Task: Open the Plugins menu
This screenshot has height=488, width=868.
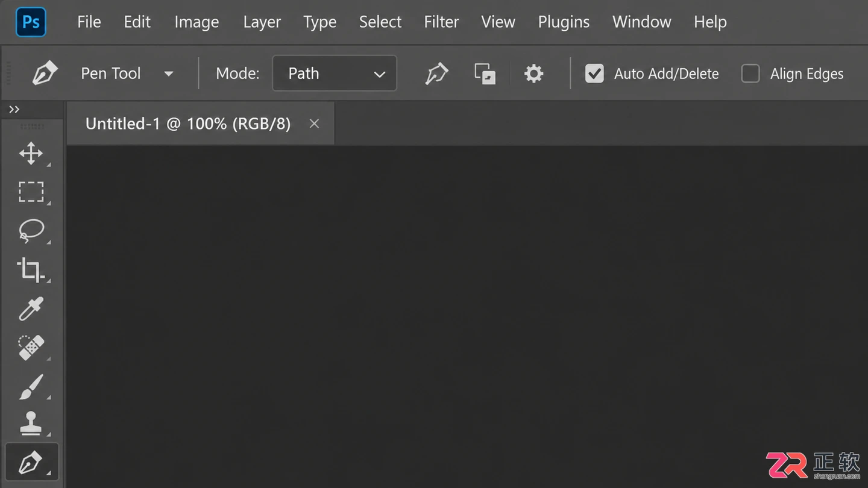Action: pyautogui.click(x=564, y=22)
